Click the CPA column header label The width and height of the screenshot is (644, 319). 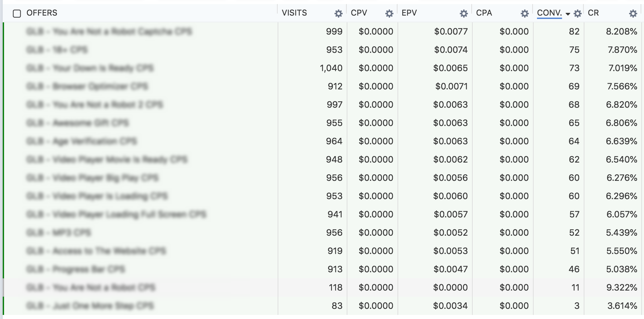click(484, 13)
